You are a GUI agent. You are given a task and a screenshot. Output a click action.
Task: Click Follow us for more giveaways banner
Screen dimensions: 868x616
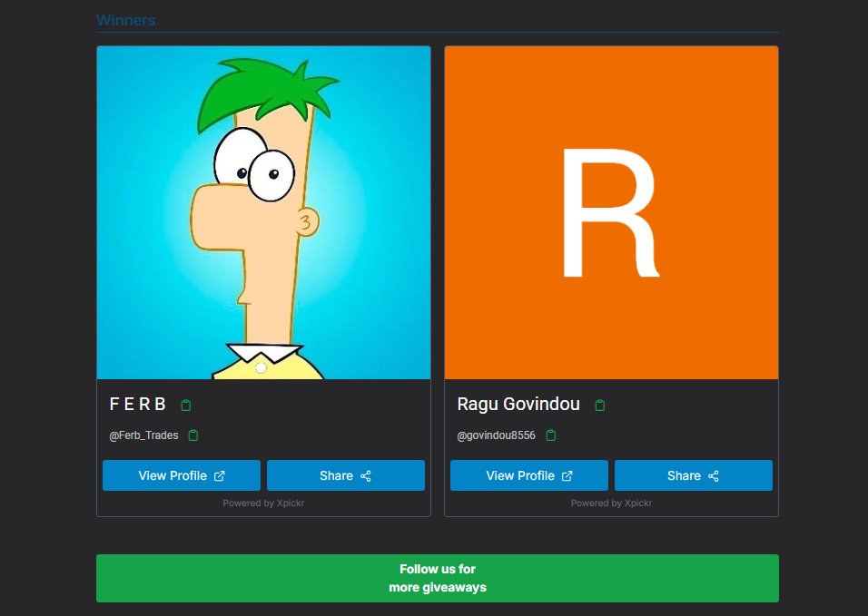tap(438, 579)
